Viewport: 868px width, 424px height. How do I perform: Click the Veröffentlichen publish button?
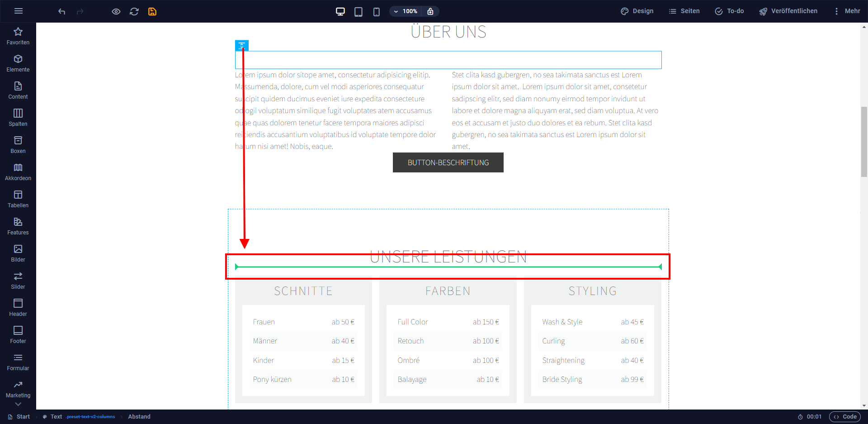[x=788, y=11]
